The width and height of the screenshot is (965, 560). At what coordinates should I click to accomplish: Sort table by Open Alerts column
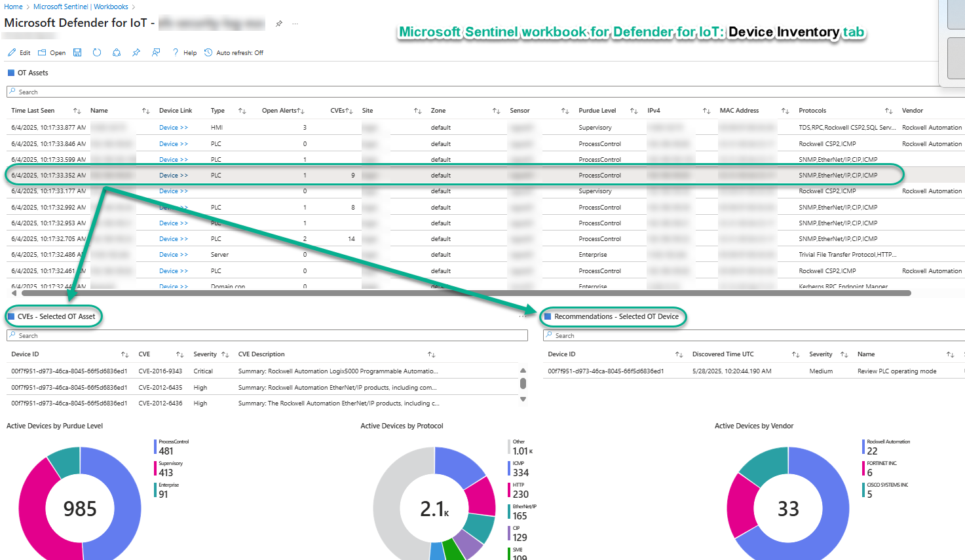pos(301,111)
